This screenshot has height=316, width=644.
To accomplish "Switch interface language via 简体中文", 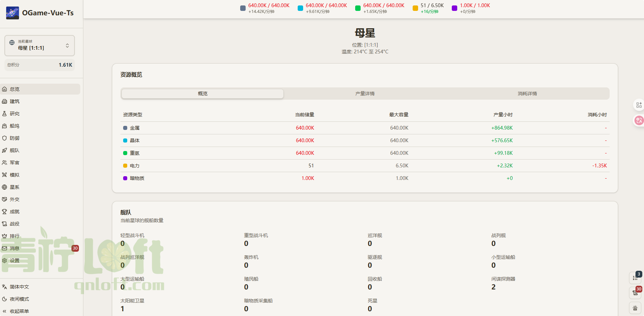I will click(19, 287).
